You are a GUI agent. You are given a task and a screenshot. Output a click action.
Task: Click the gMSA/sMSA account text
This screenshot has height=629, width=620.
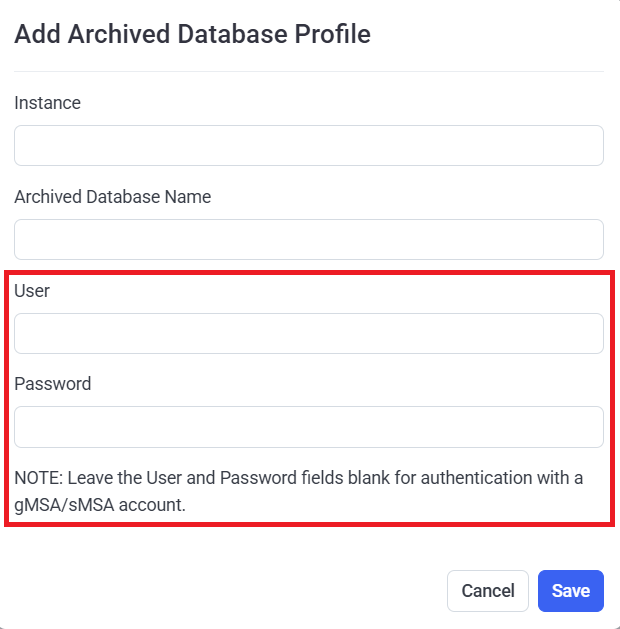(100, 505)
